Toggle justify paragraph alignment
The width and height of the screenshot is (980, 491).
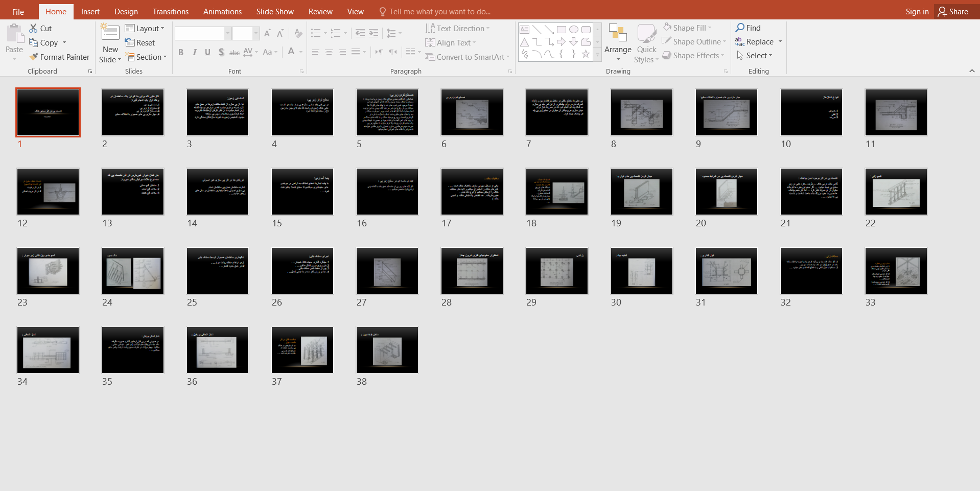click(x=356, y=52)
